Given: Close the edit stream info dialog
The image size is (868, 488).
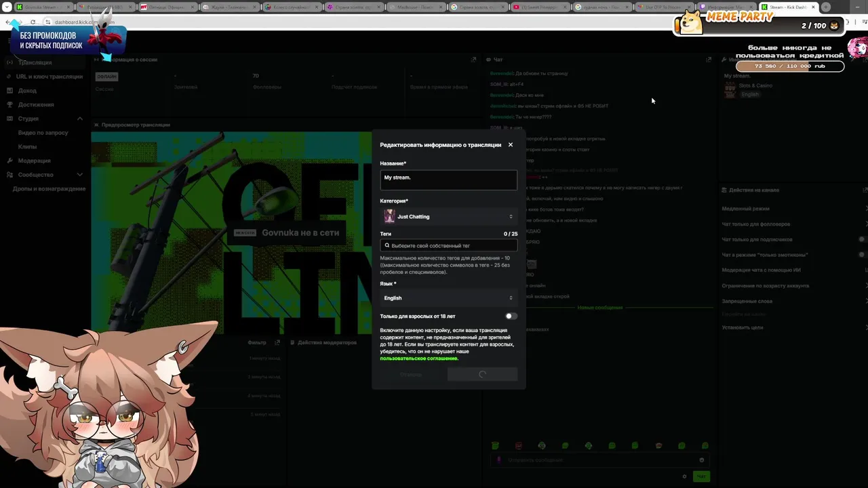Looking at the screenshot, I should (x=511, y=144).
